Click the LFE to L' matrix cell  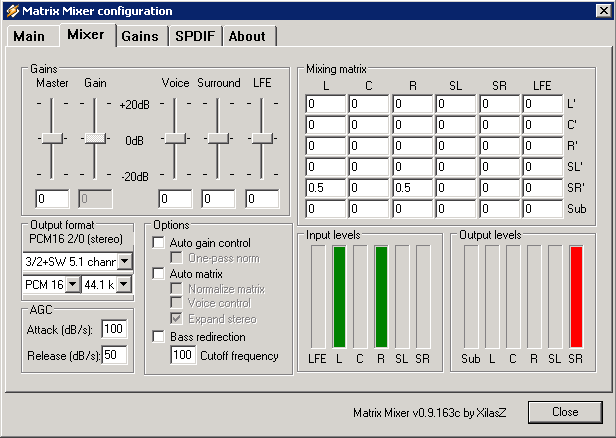[543, 104]
